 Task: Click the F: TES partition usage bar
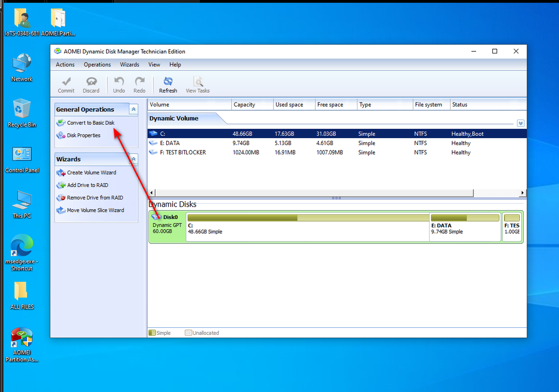point(512,218)
